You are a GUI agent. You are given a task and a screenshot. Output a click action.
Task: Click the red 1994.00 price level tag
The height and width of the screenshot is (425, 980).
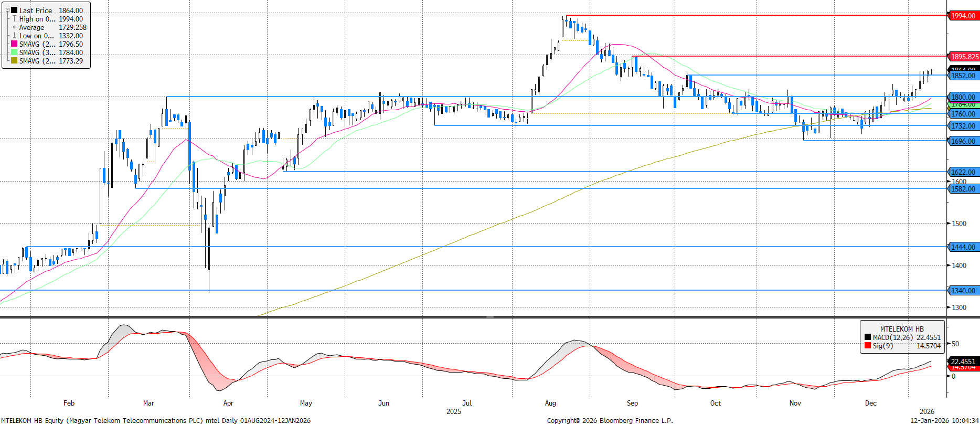click(964, 16)
